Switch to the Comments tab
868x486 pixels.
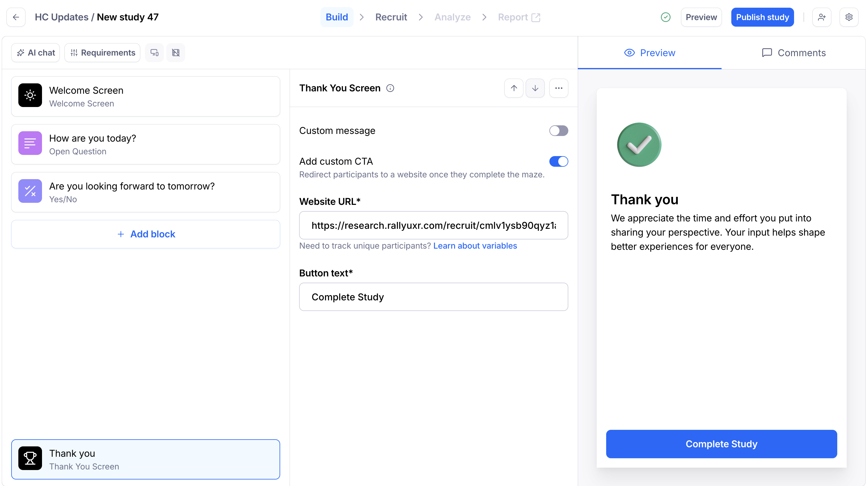793,53
